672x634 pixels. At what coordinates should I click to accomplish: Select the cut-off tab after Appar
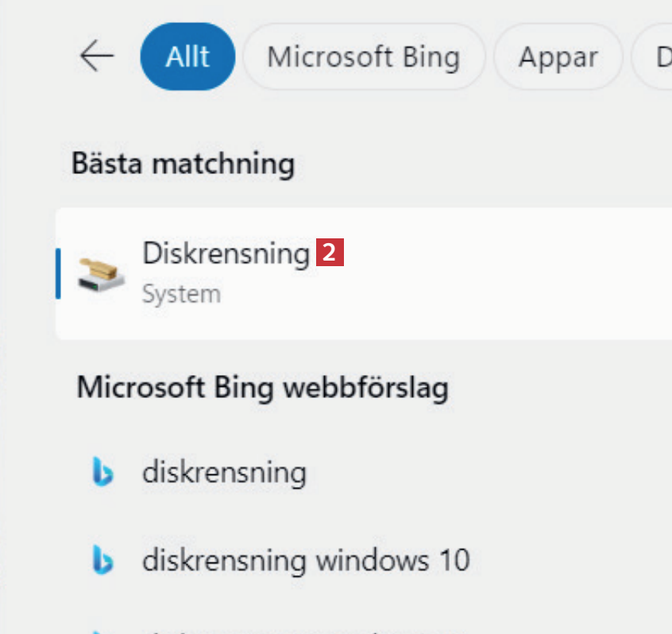coord(656,57)
